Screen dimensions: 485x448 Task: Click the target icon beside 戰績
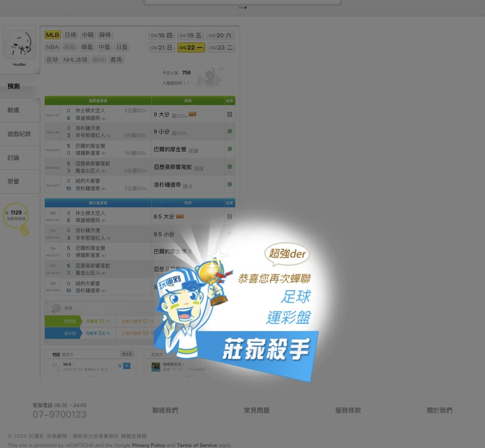pyautogui.click(x=56, y=308)
